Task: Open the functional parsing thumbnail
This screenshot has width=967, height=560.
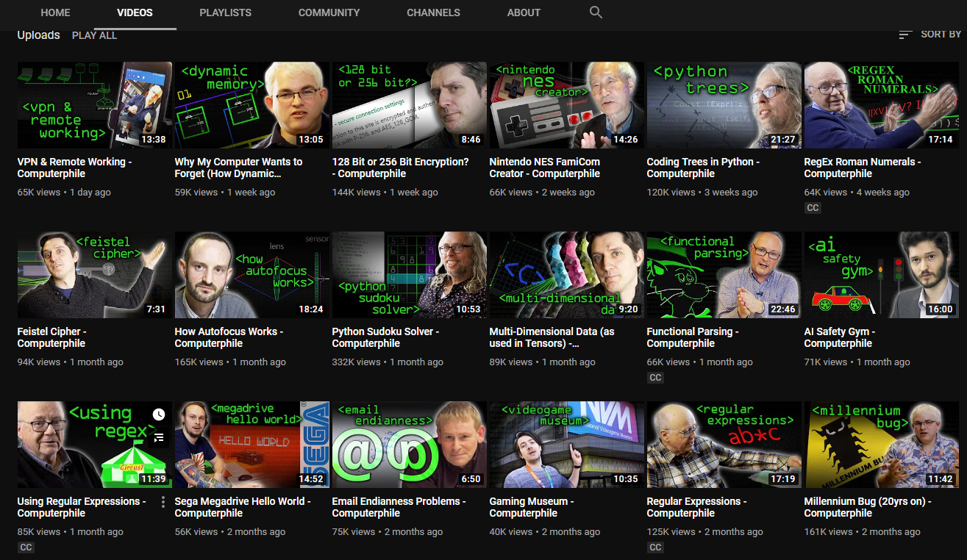Action: click(724, 275)
